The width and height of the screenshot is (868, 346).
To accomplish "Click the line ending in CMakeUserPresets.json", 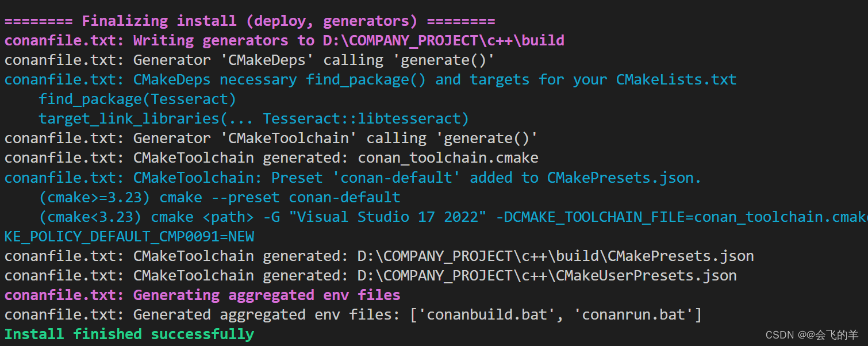I will 371,275.
